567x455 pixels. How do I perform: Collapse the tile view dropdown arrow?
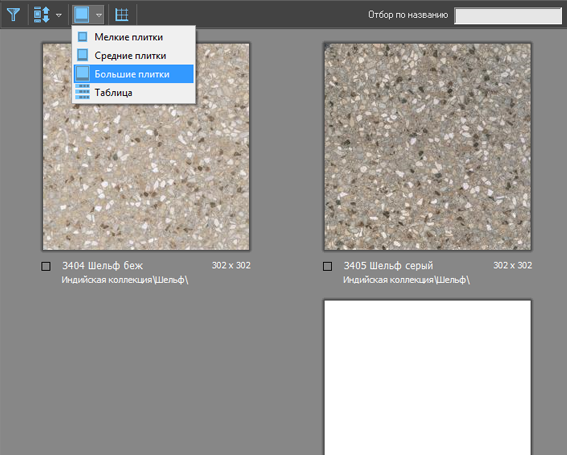coord(99,15)
